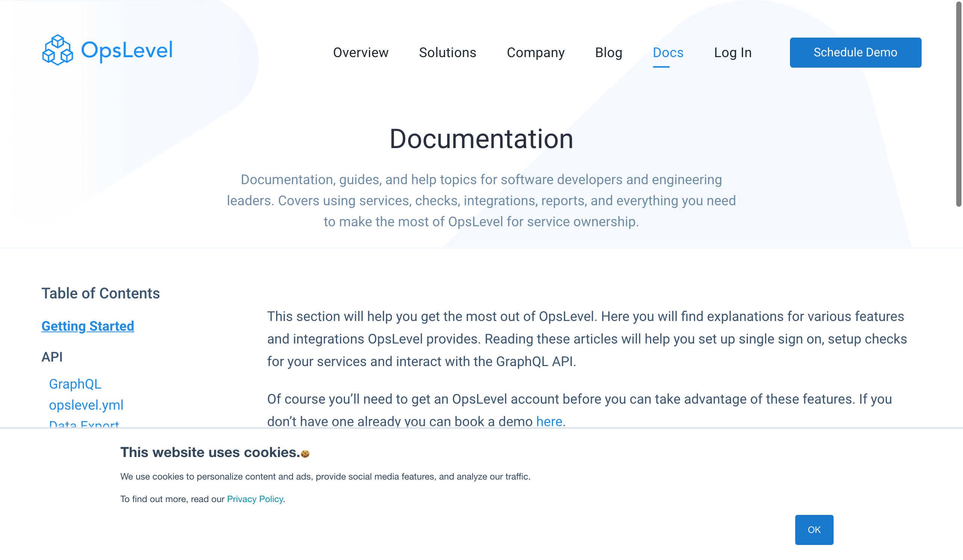Open the Overview nav item
The width and height of the screenshot is (963, 560).
point(360,52)
